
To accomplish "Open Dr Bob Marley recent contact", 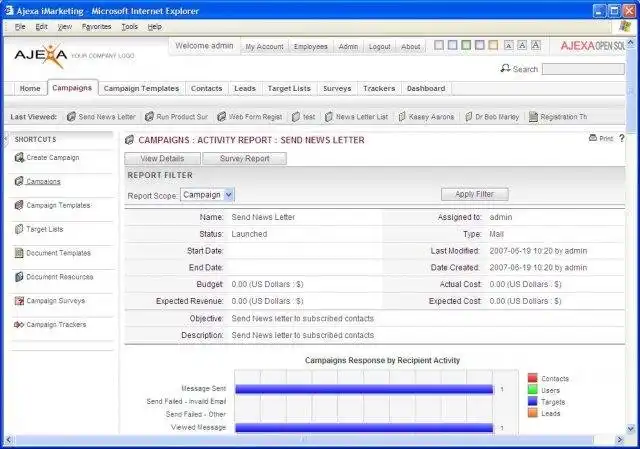I will pyautogui.click(x=492, y=117).
